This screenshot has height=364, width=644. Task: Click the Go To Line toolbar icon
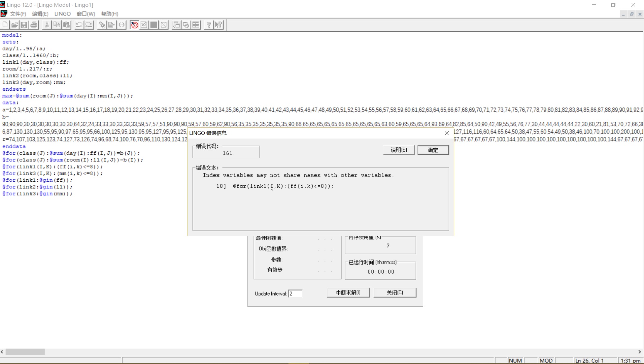pos(112,25)
